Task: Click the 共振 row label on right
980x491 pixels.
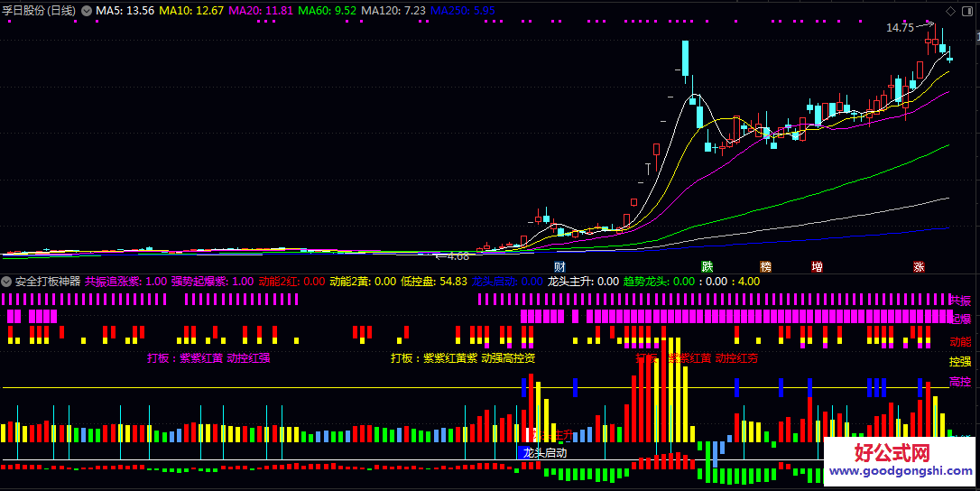Action: point(959,301)
